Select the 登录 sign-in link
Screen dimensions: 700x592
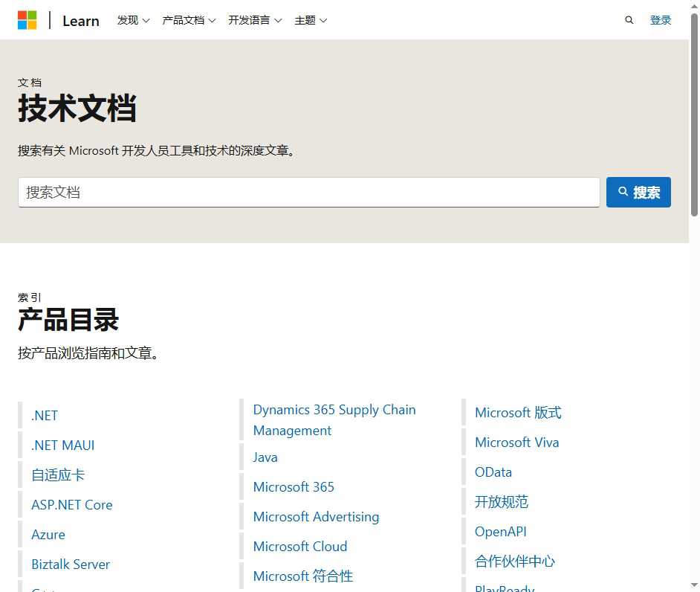pyautogui.click(x=660, y=20)
